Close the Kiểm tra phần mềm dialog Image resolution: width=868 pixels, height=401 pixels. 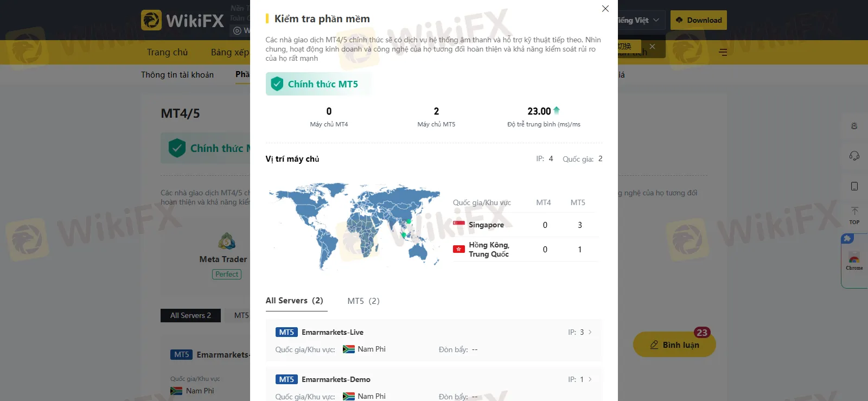click(x=605, y=9)
